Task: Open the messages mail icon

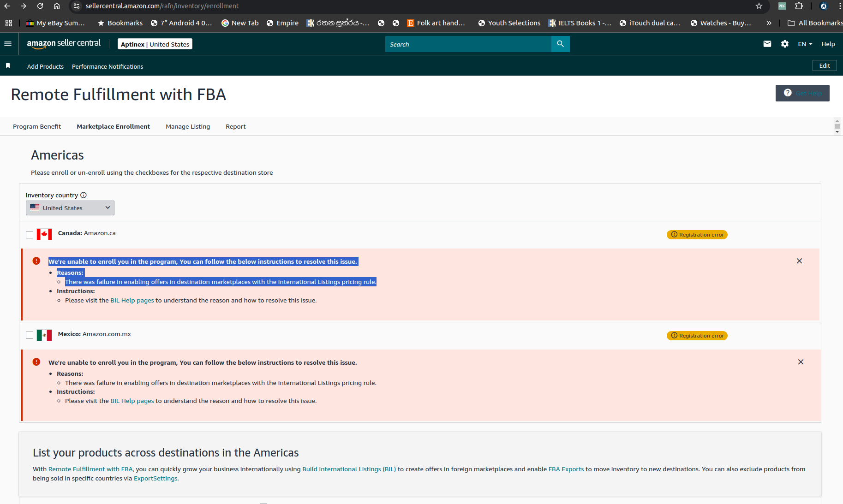Action: 767,44
